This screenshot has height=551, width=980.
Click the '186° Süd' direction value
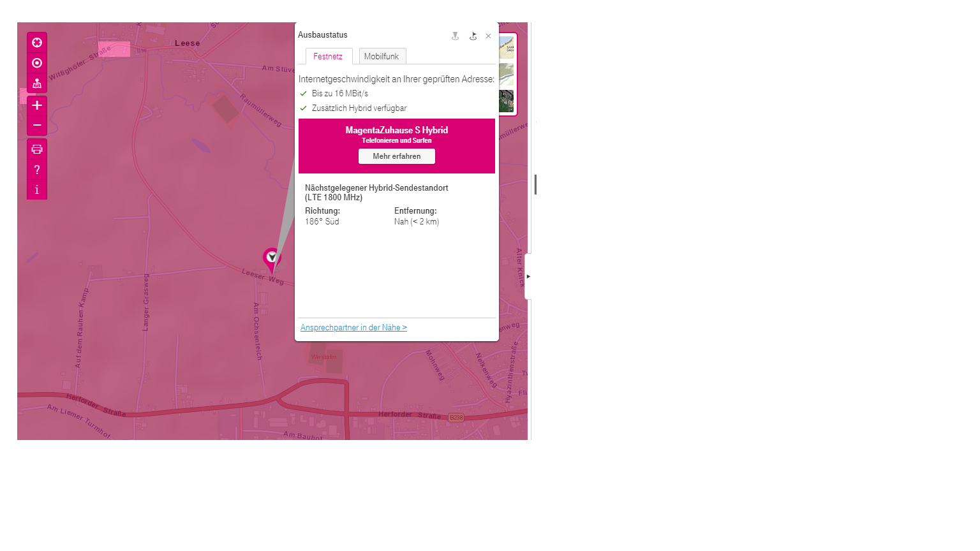[322, 222]
